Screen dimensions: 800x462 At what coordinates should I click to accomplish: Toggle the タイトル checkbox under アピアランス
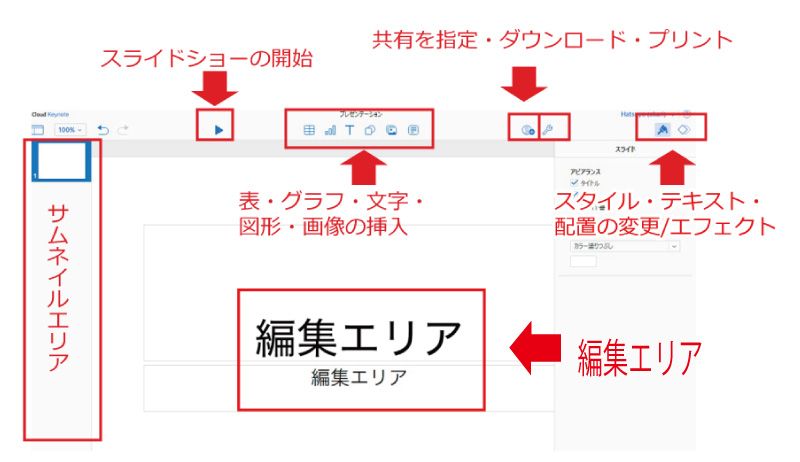574,183
